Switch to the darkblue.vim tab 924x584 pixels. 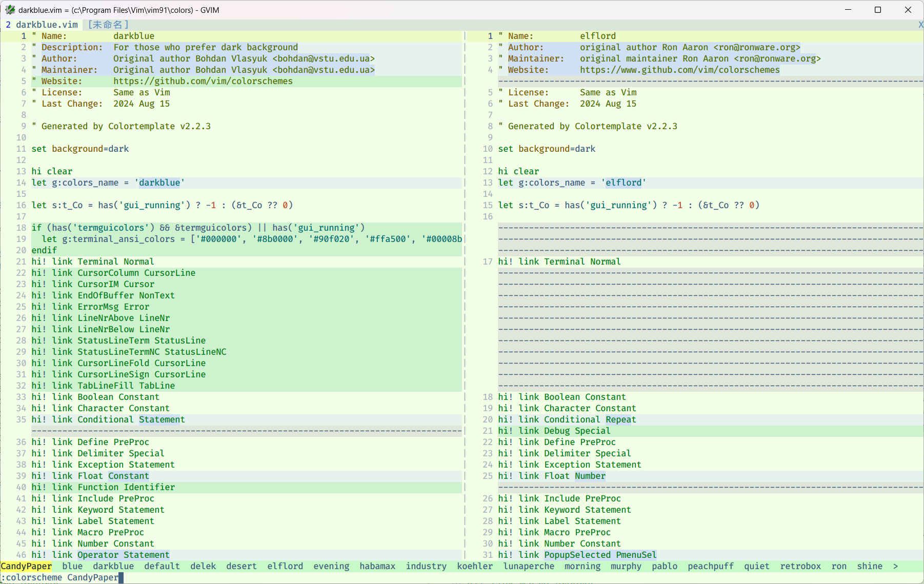coord(42,25)
